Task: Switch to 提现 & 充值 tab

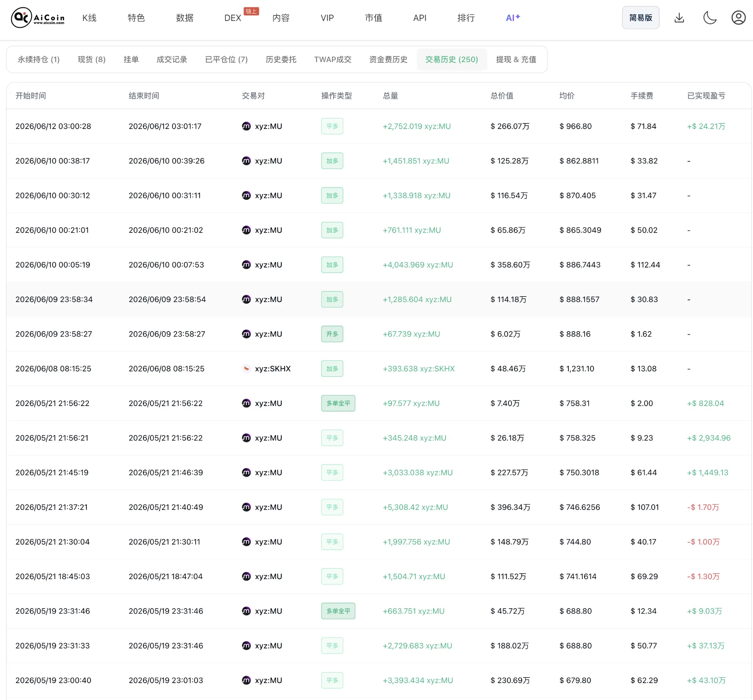Action: (x=516, y=60)
